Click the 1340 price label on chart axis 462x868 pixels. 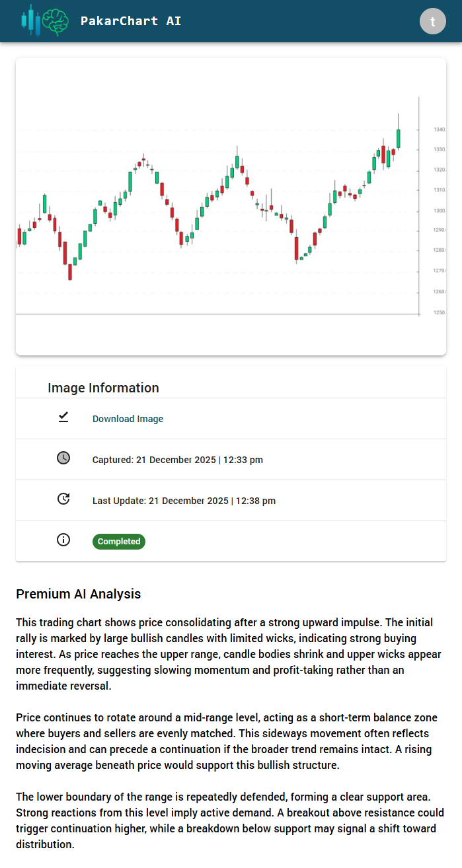tap(440, 129)
